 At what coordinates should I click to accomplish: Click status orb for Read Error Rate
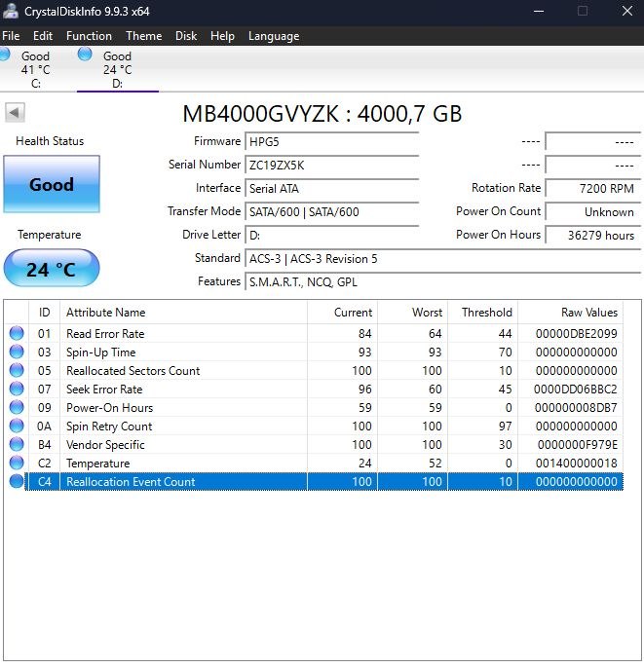click(17, 333)
